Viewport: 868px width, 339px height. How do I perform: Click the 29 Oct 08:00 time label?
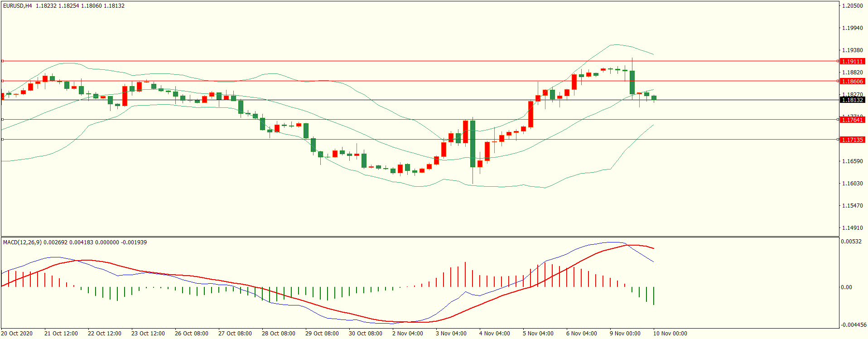322,334
